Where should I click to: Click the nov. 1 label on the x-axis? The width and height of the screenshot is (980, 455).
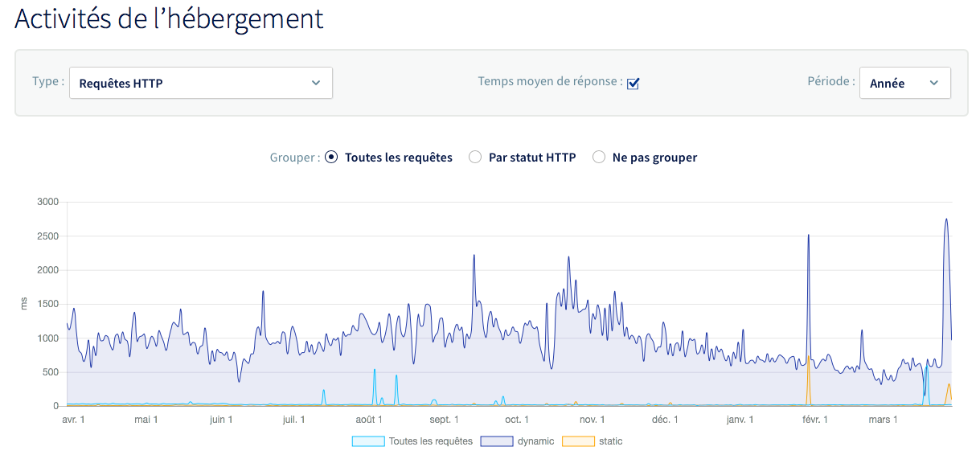(593, 420)
